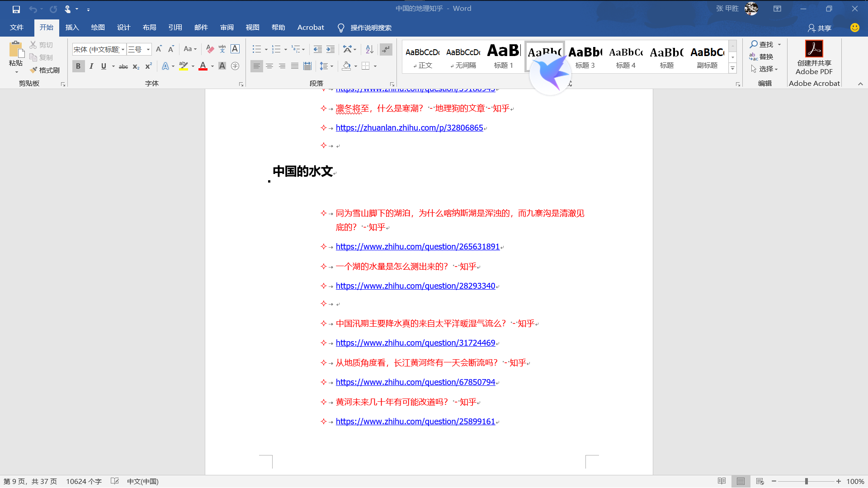
Task: Click the Character border icon
Action: click(235, 49)
